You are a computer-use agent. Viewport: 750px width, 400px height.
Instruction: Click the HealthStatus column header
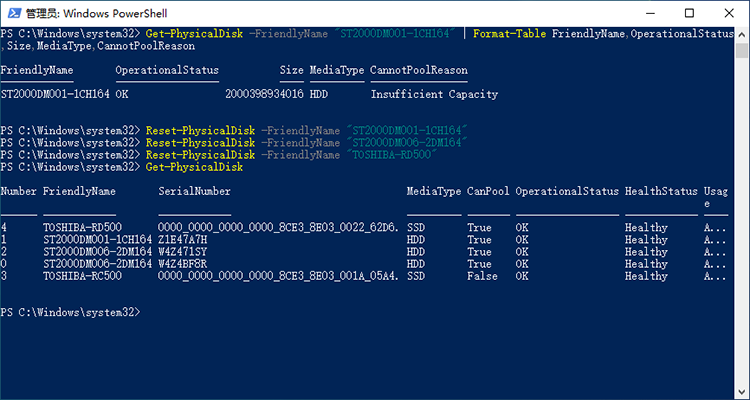[661, 191]
